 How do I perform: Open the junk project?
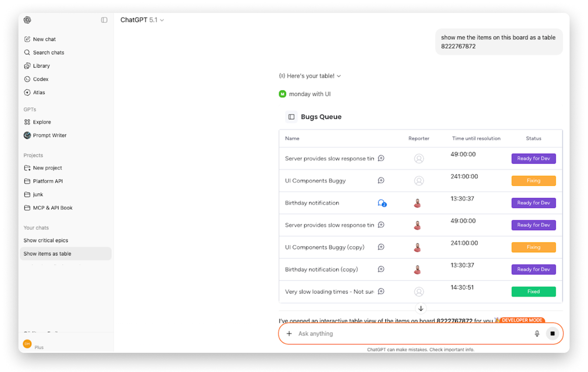pos(33,194)
